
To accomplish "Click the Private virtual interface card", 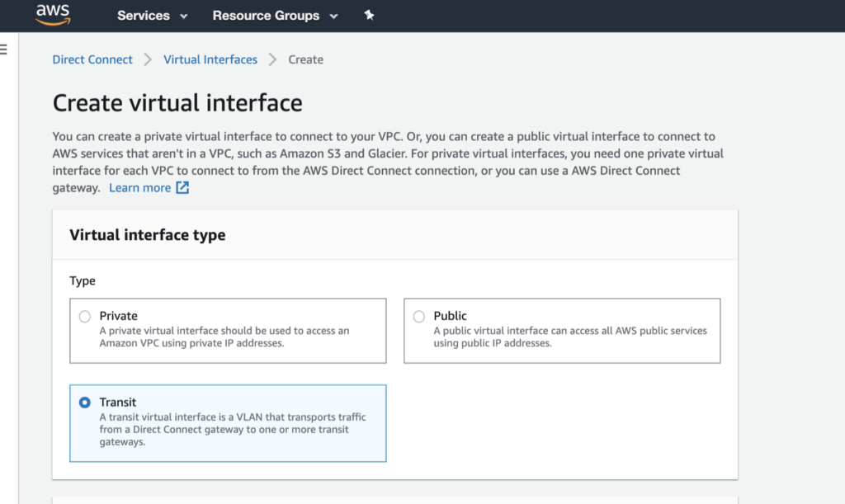I will coord(228,330).
